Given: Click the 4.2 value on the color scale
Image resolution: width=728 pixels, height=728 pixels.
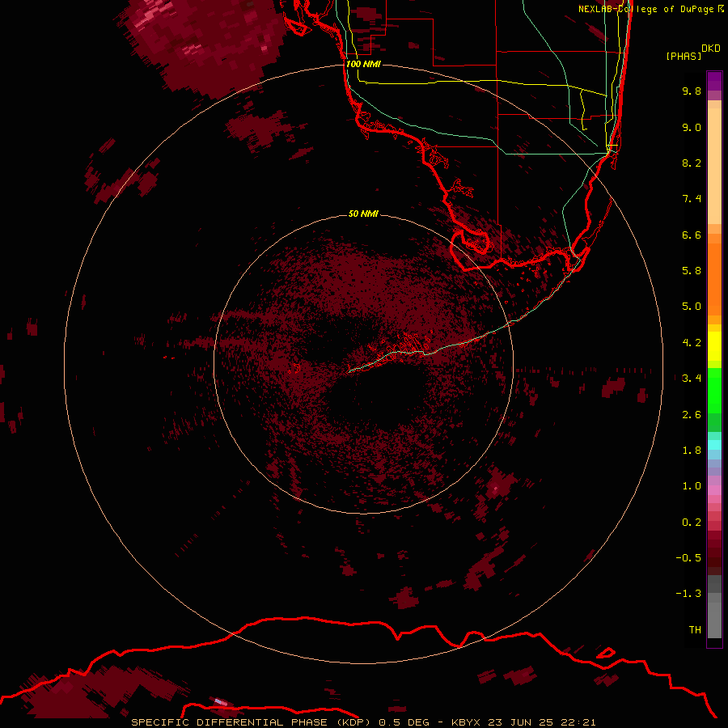Looking at the screenshot, I should pyautogui.click(x=692, y=343).
